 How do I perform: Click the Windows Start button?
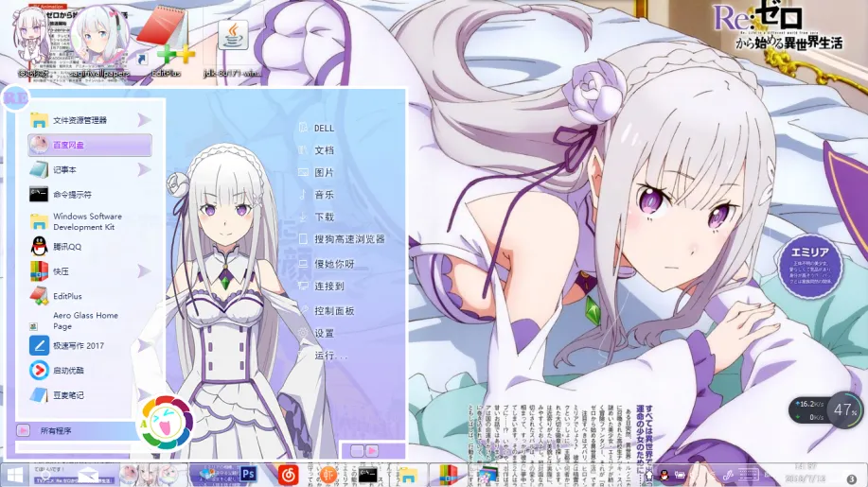(14, 474)
